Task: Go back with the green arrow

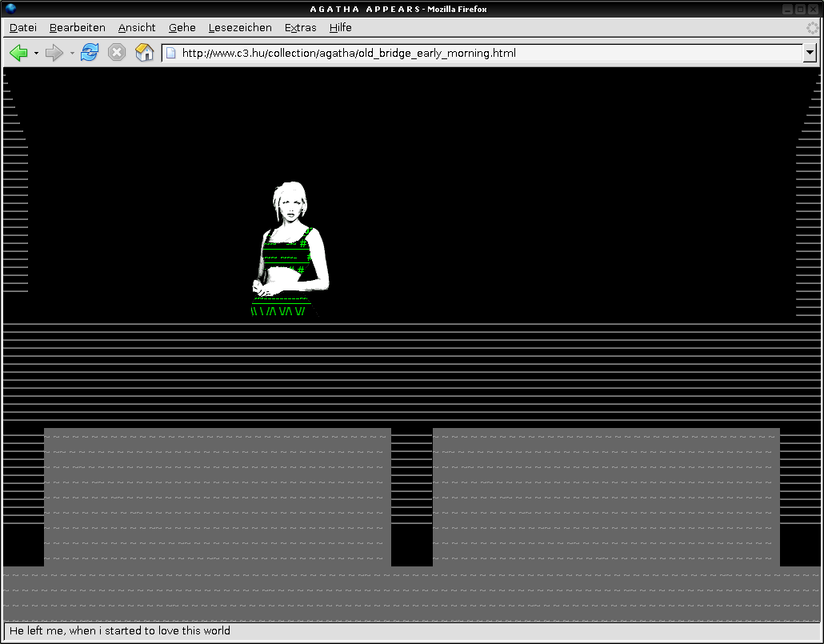Action: (x=18, y=53)
